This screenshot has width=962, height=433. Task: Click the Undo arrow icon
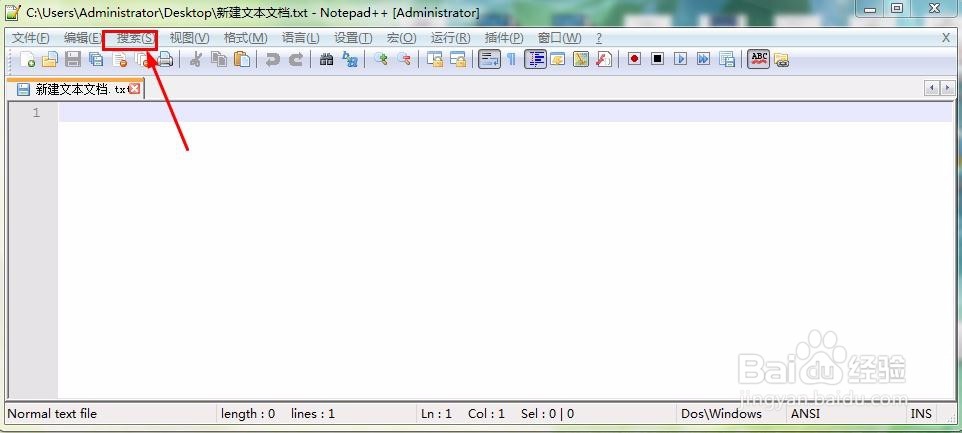(272, 59)
